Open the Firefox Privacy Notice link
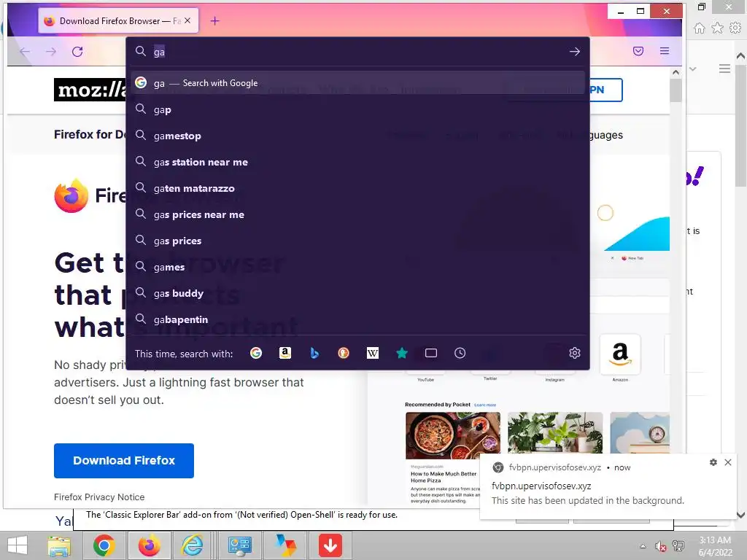This screenshot has width=747, height=560. pyautogui.click(x=99, y=497)
